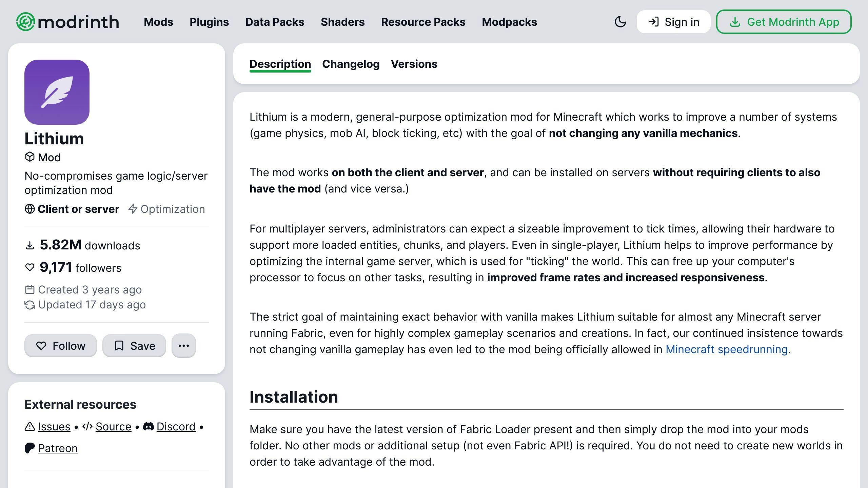Click the Installation heading
Viewport: 868px width, 488px height.
(x=294, y=396)
